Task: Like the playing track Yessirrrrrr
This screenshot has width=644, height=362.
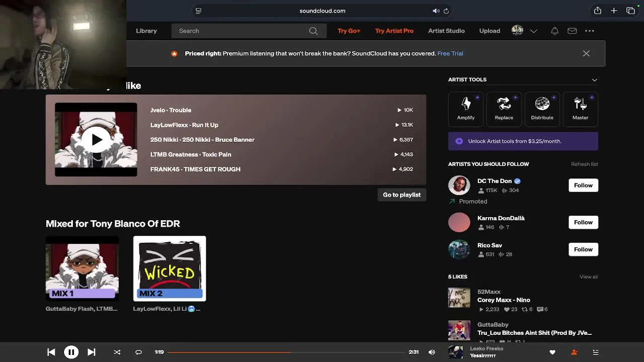Action: [552, 352]
